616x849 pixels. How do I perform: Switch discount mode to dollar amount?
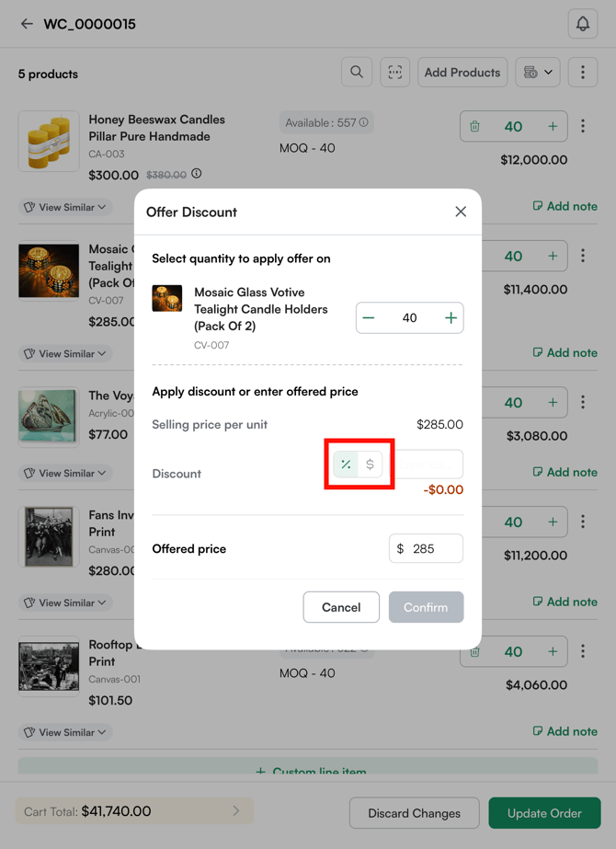tap(369, 465)
